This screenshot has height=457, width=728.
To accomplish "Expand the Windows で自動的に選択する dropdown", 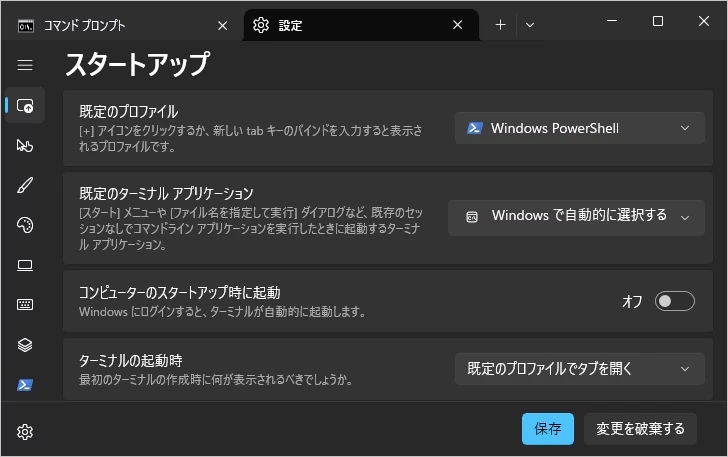I will pyautogui.click(x=576, y=217).
